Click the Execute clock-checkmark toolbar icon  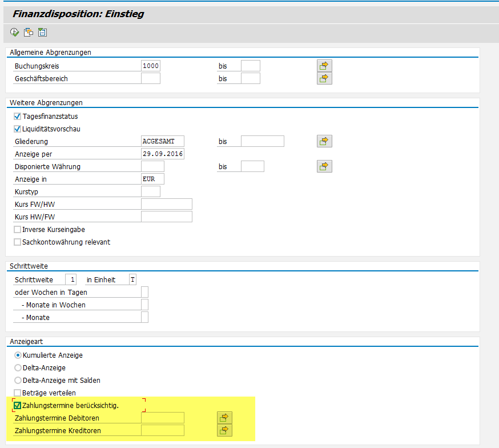[x=14, y=33]
